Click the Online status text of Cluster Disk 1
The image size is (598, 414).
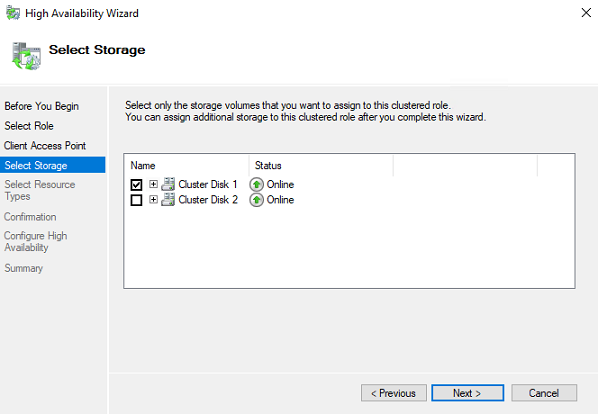click(x=280, y=185)
